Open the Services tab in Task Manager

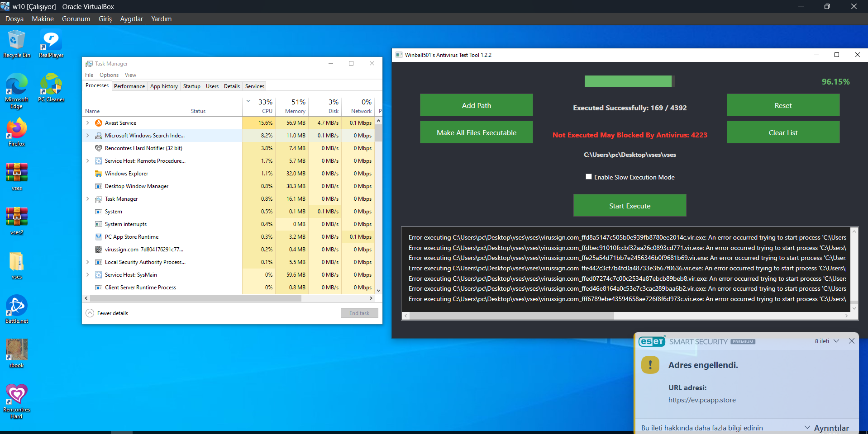(255, 86)
